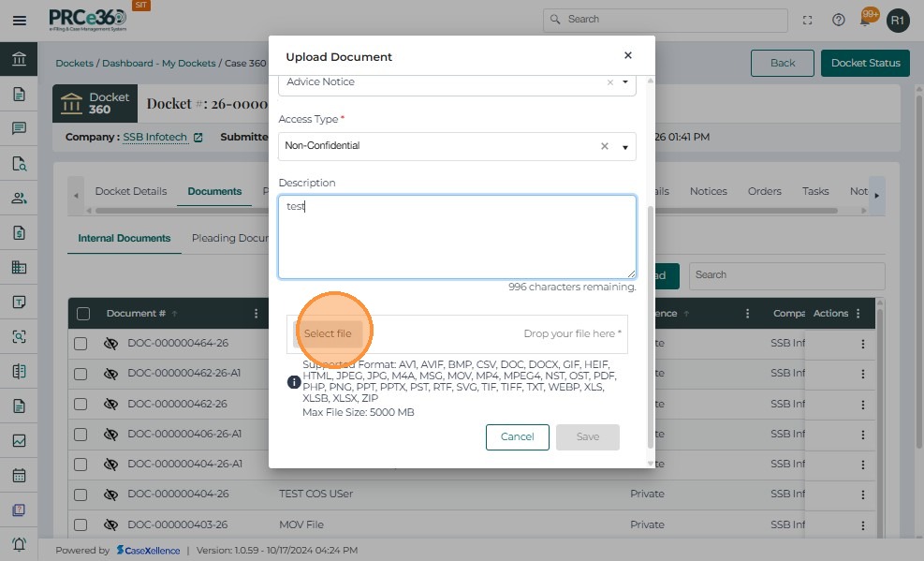The height and width of the screenshot is (561, 924).
Task: Open SSB Infotech external link icon
Action: [198, 138]
